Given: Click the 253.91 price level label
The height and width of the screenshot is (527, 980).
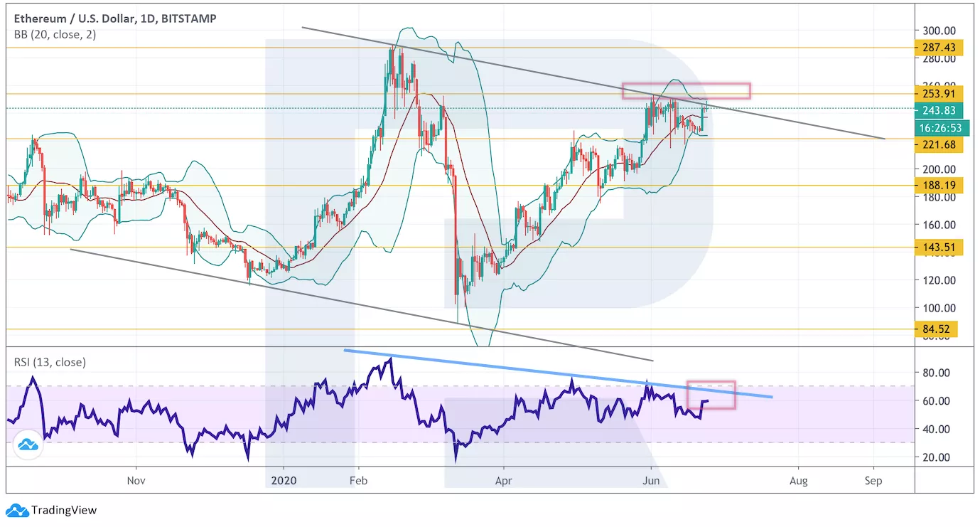Looking at the screenshot, I should tap(939, 94).
